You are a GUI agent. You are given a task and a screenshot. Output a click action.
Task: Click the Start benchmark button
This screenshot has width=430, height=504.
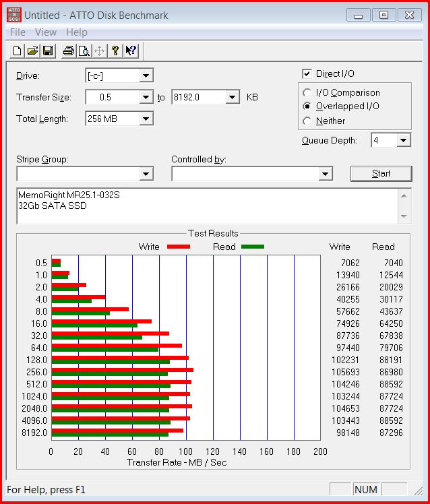(381, 174)
